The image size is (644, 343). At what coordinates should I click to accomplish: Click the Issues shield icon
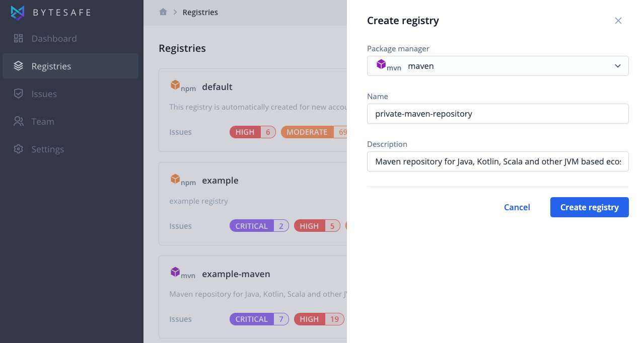pos(19,94)
